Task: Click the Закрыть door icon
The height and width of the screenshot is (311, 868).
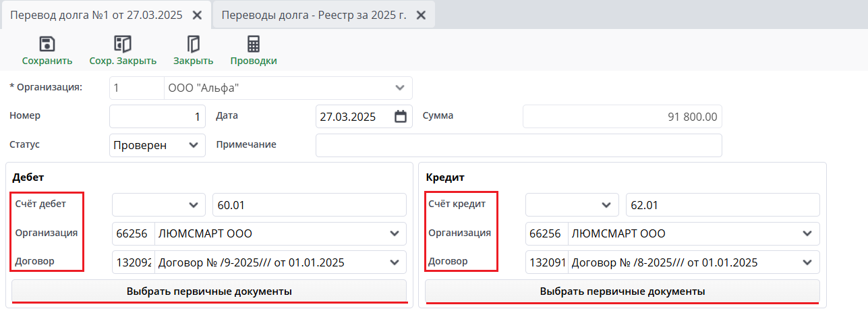Action: click(194, 45)
